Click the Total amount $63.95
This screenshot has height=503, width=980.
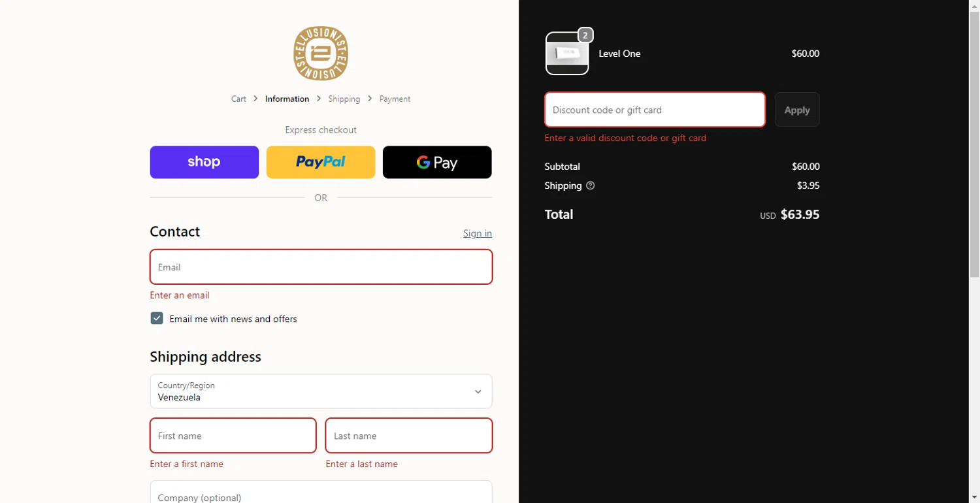coord(800,214)
